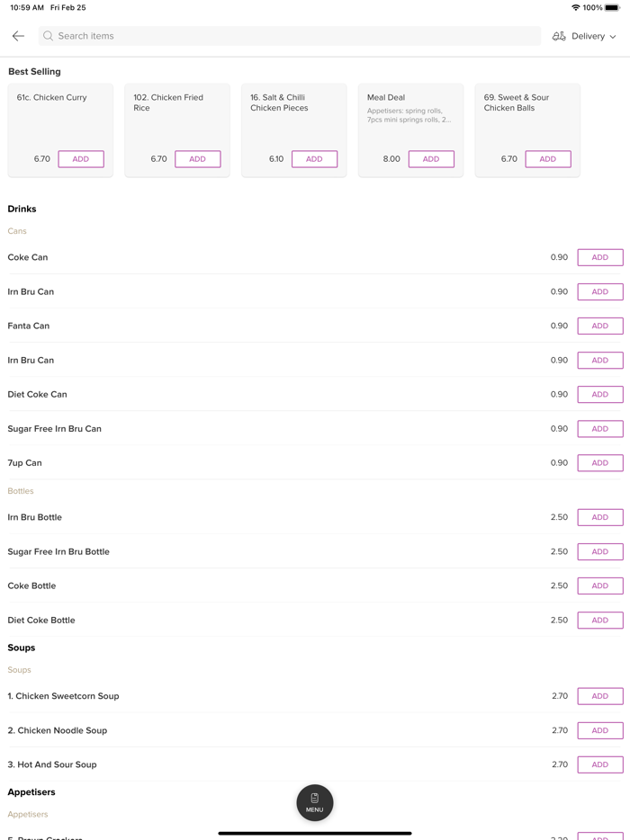Tap the delivery scooter icon
The image size is (630, 840).
559,36
